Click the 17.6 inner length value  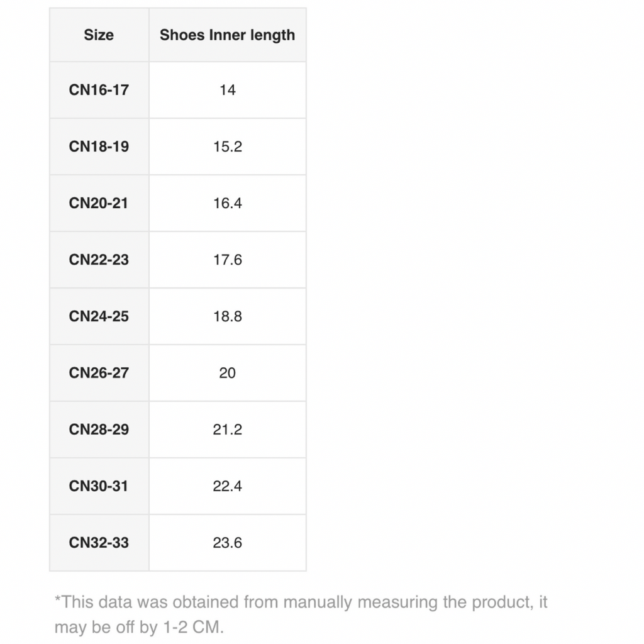pos(227,260)
